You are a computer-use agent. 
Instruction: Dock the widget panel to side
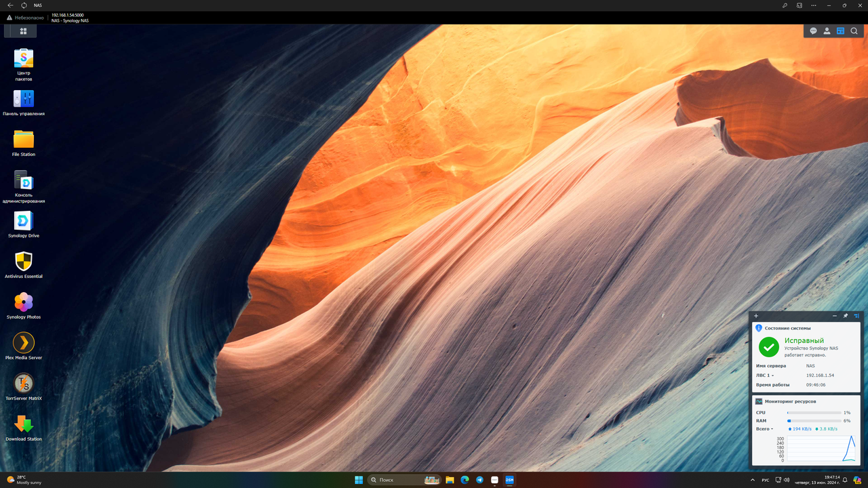pos(856,316)
